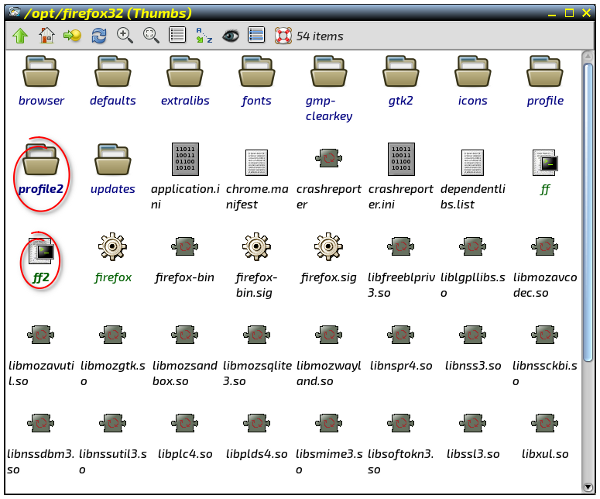The image size is (600, 499).
Task: Select libnssutil3.so library icon
Action: (112, 423)
